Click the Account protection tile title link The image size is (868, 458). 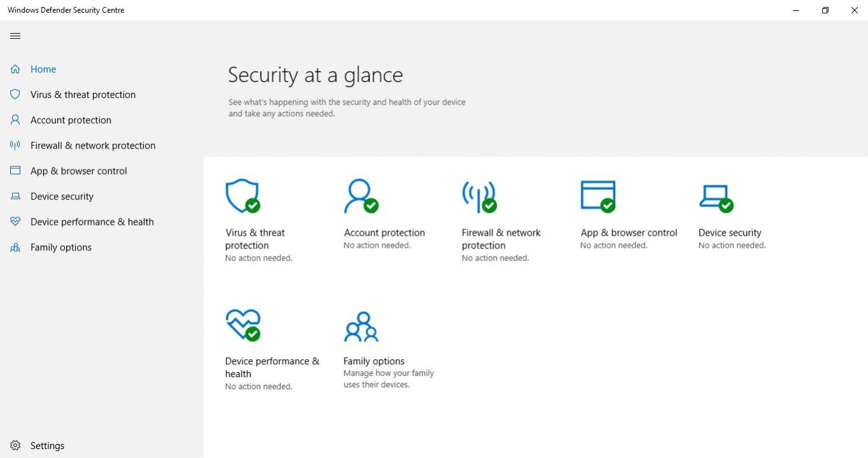click(384, 233)
